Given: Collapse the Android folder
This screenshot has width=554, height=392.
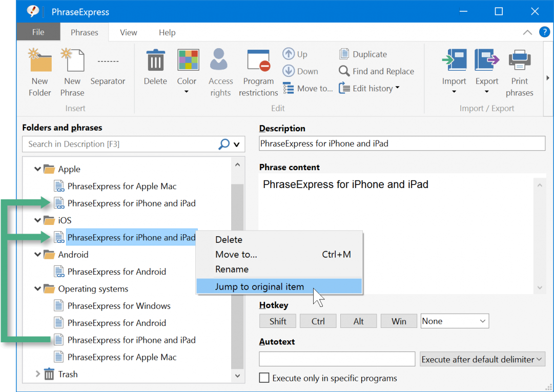Looking at the screenshot, I should pos(37,254).
